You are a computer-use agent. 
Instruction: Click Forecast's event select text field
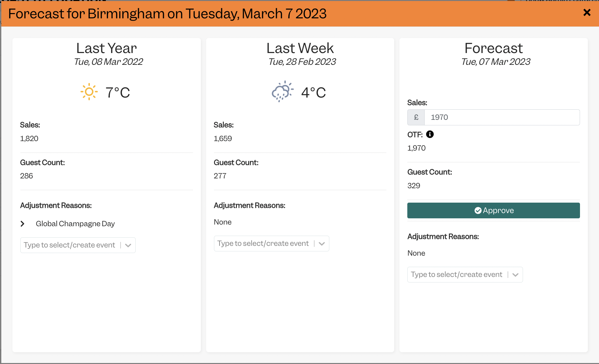tap(457, 275)
